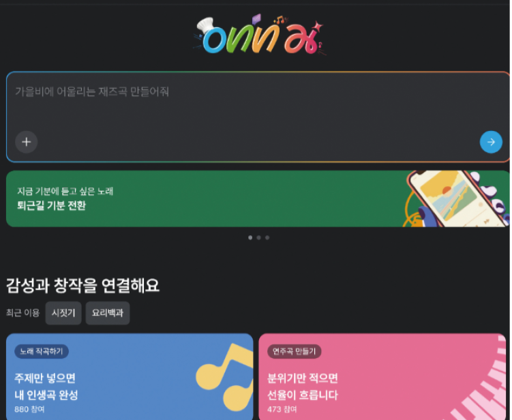Open the 요리백과 recent-use chip
512x420 pixels.
tap(108, 313)
